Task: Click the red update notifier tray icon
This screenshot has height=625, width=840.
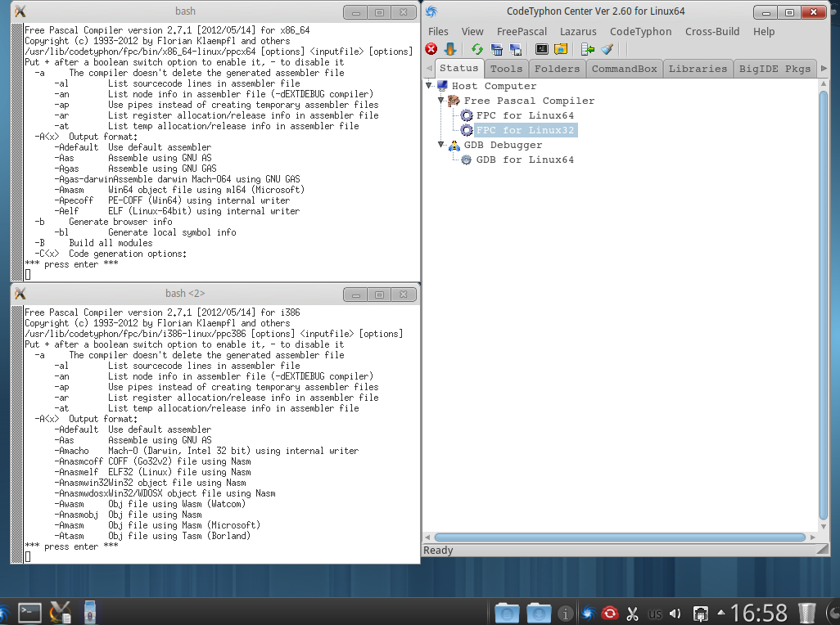Action: (x=610, y=614)
